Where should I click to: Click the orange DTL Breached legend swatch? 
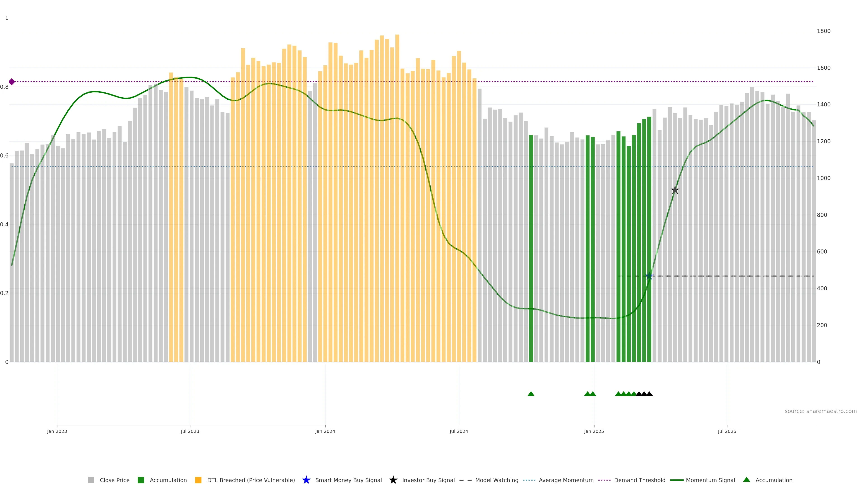pos(198,480)
